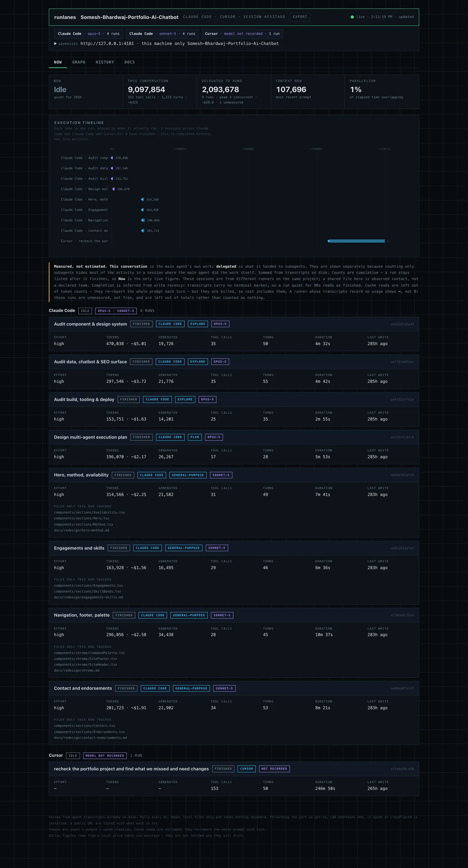This screenshot has height=868, width=468.
Task: Click the EXPORT button in the header
Action: tap(300, 17)
